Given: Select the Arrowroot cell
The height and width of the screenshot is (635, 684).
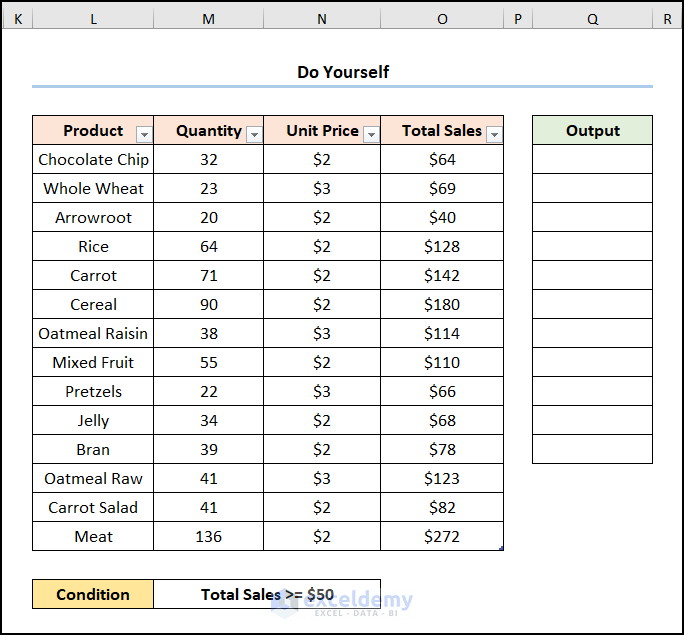Looking at the screenshot, I should [93, 218].
